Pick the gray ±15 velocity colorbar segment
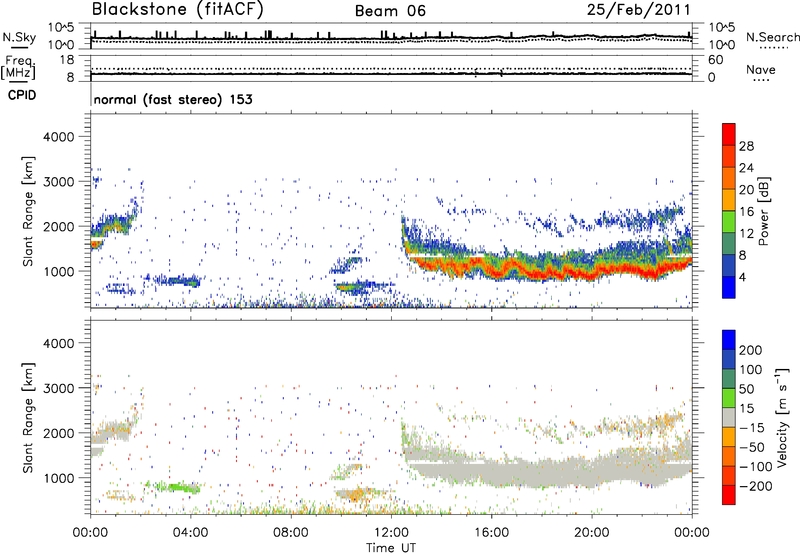Image resolution: width=800 pixels, height=554 pixels. tap(729, 417)
